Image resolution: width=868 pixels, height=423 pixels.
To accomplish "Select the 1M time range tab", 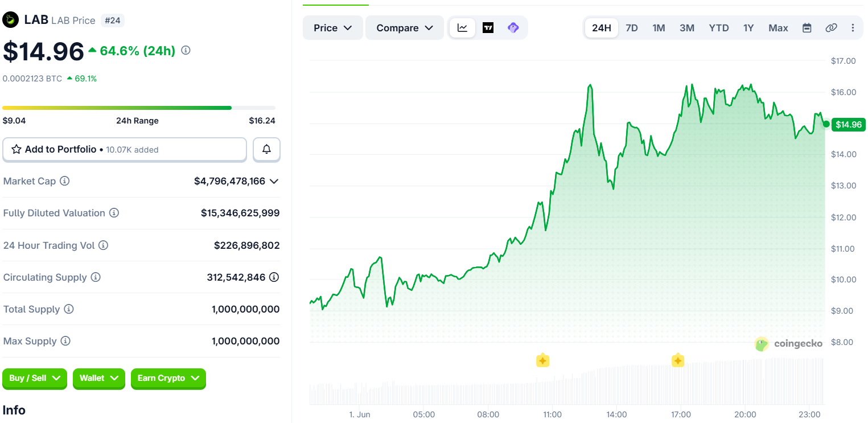I will point(659,28).
